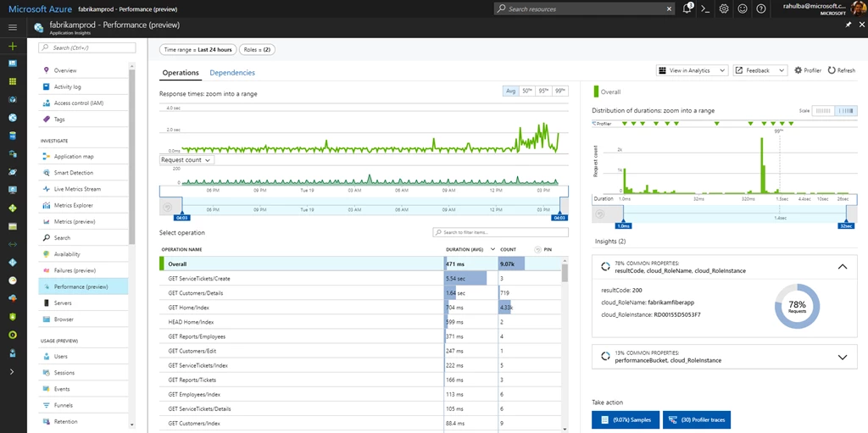Open Application map
Screen dimensions: 868x433
83,157
